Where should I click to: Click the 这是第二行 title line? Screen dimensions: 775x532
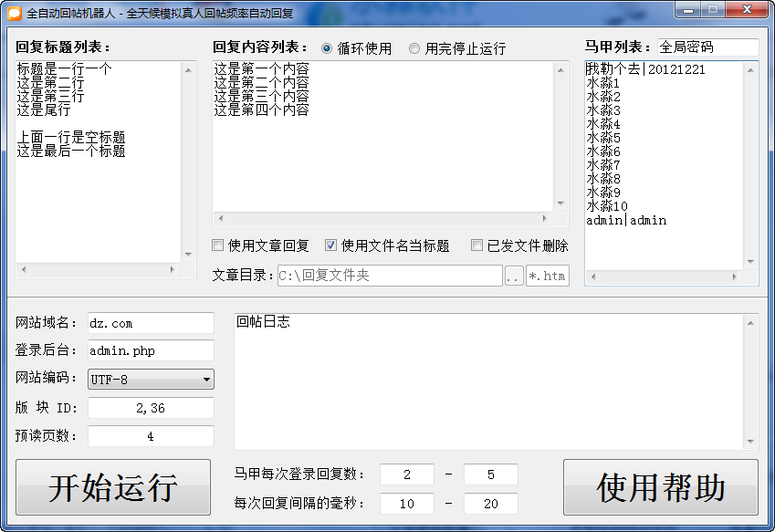50,82
